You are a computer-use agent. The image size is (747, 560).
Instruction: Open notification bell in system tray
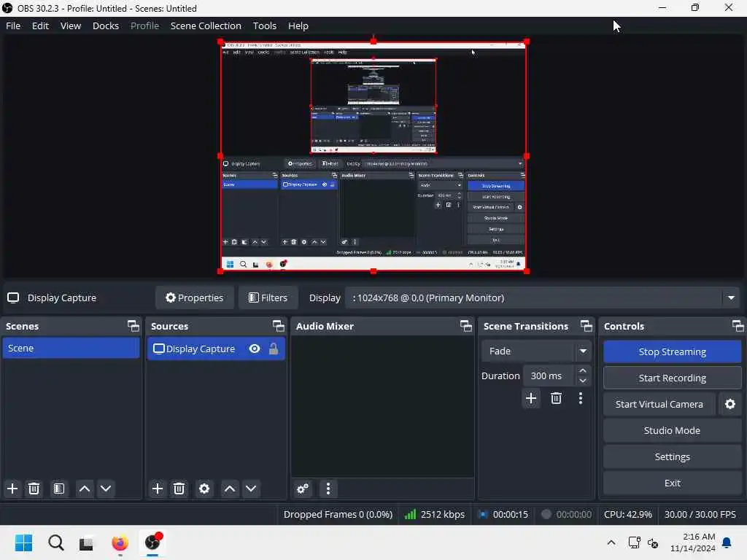click(727, 542)
